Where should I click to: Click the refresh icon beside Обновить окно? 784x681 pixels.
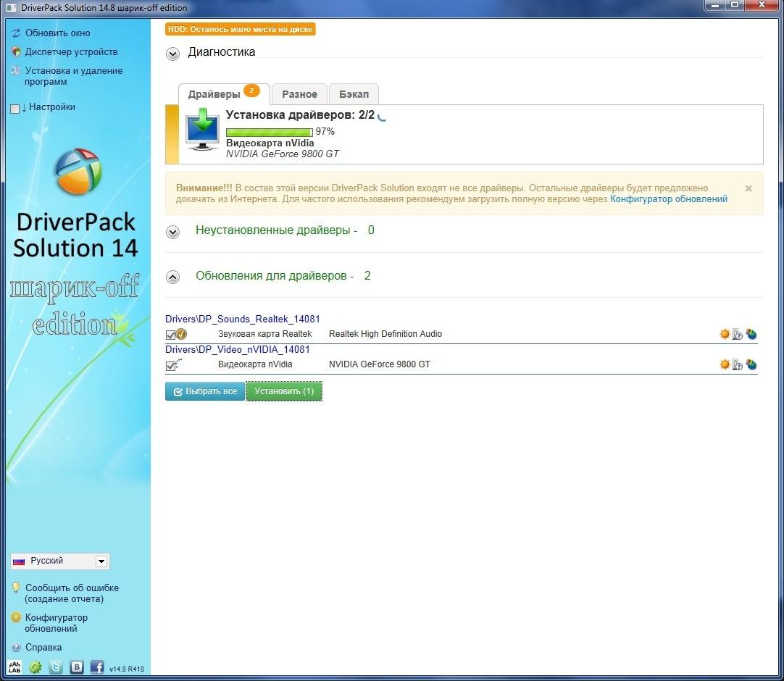(x=17, y=33)
